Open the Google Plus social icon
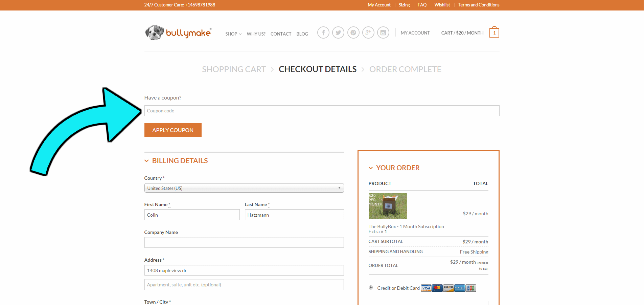 (x=368, y=32)
